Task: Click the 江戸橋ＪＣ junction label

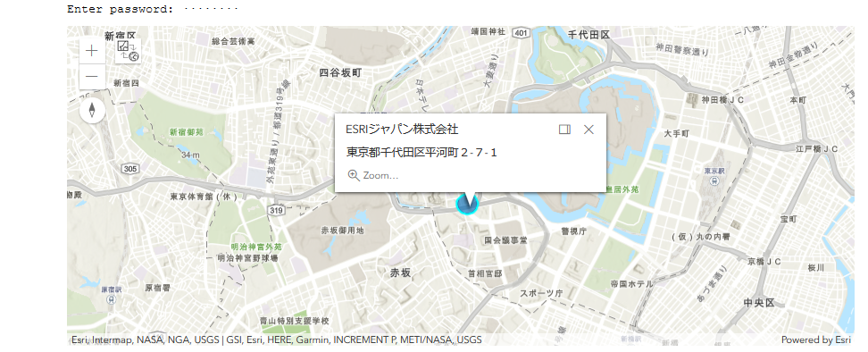Action: pos(816,149)
